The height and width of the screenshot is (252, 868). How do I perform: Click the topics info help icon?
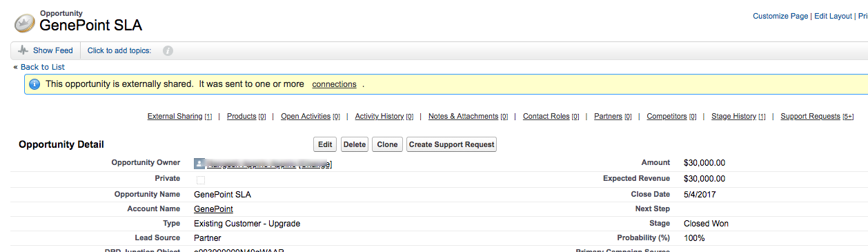pos(168,50)
